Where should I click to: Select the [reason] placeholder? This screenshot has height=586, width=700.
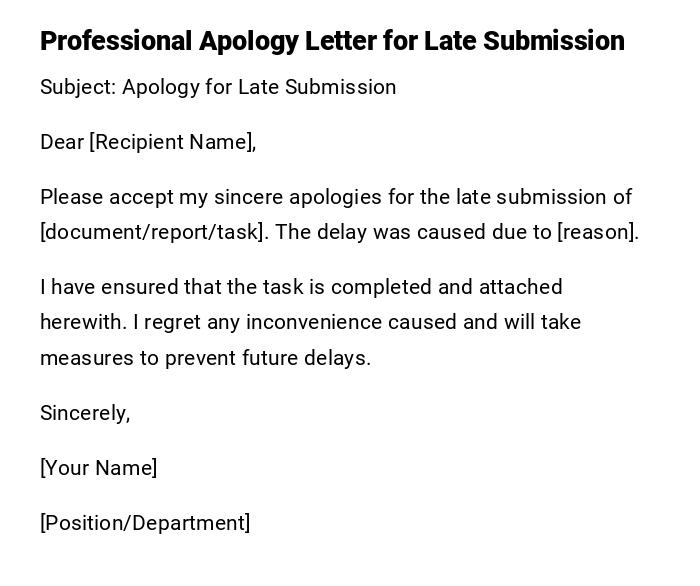click(x=597, y=232)
